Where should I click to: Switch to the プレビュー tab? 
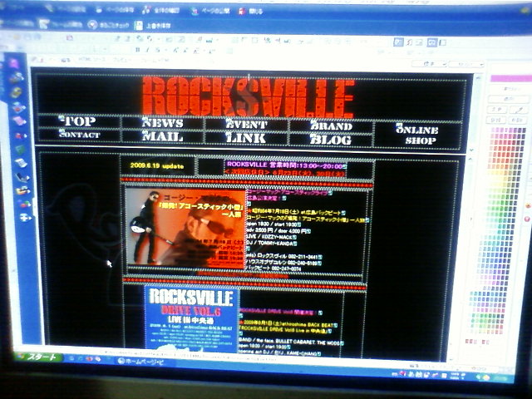tap(120, 60)
